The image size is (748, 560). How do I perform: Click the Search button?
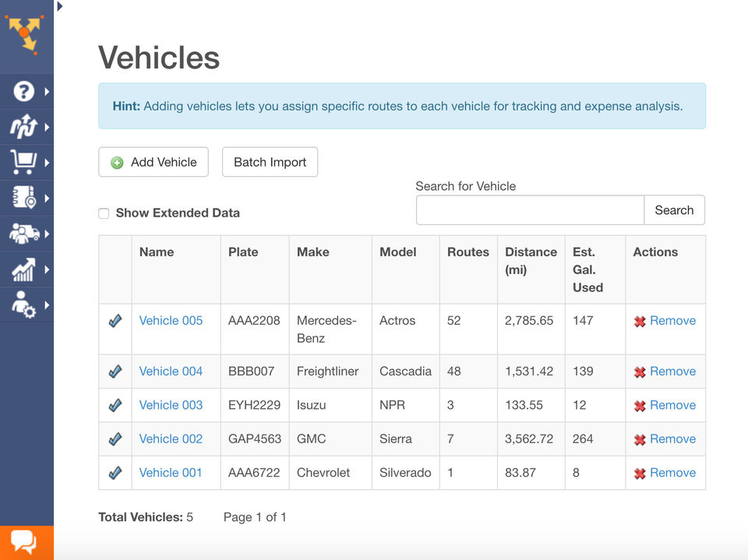pos(674,210)
